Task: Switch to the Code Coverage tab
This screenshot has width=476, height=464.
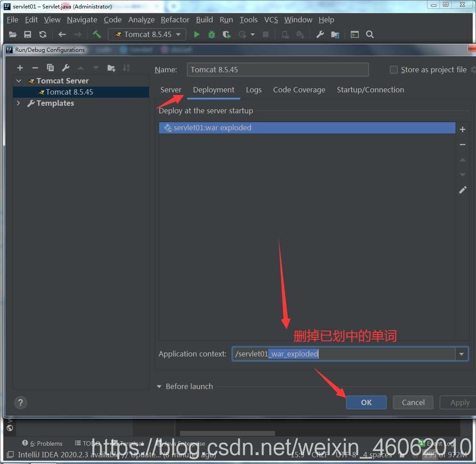Action: click(299, 90)
